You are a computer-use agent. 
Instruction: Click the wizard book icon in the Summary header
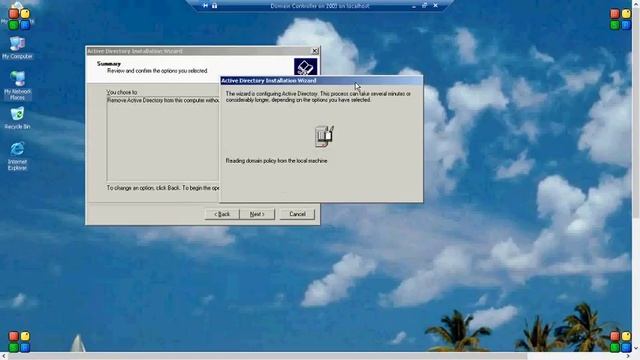pos(305,67)
